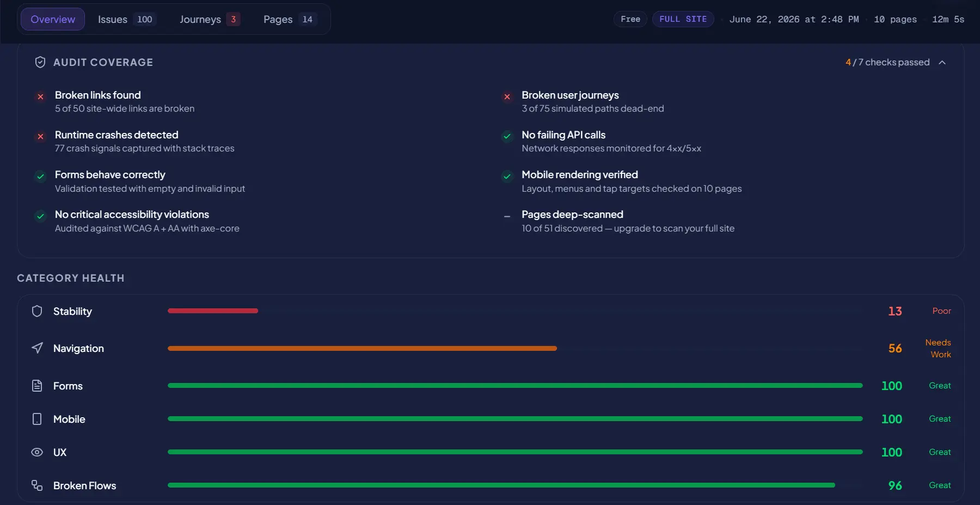Click the Forms document icon
Screen dimensions: 980x505
37,386
